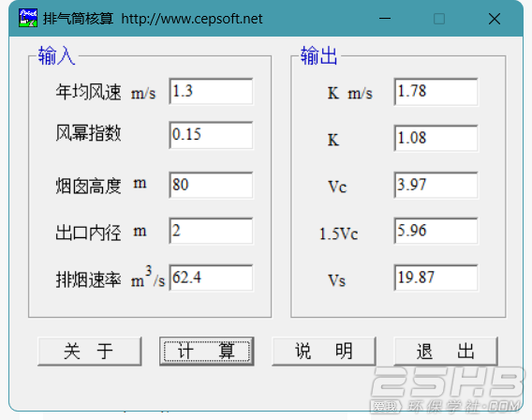This screenshot has height=420, width=532.
Task: Minimize the 排气筒核算 window
Action: point(385,19)
